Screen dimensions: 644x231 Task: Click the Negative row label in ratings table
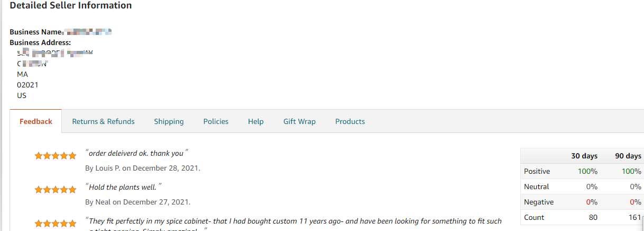point(538,202)
